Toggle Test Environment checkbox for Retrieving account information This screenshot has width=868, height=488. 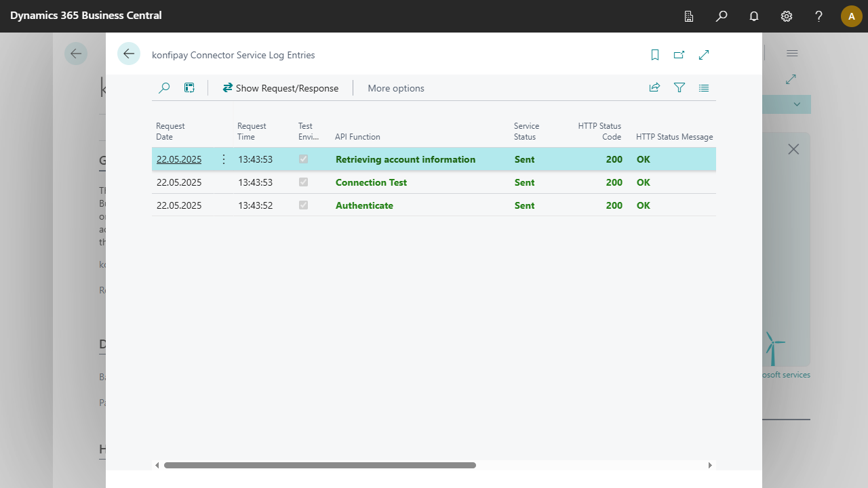pyautogui.click(x=303, y=159)
